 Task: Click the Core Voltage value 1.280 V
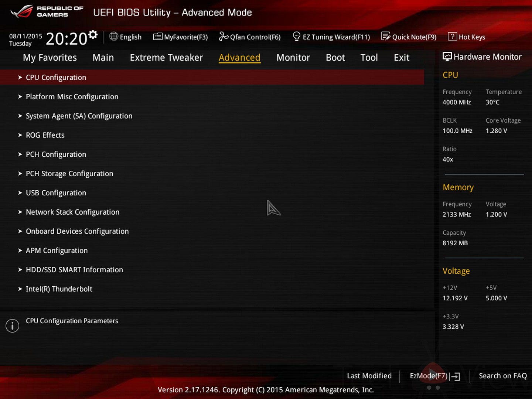click(x=497, y=131)
